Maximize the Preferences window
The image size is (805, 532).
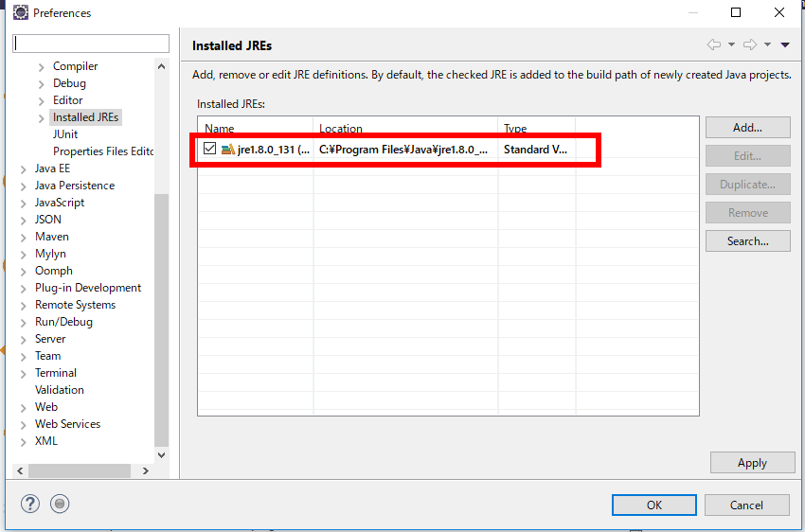pyautogui.click(x=736, y=12)
